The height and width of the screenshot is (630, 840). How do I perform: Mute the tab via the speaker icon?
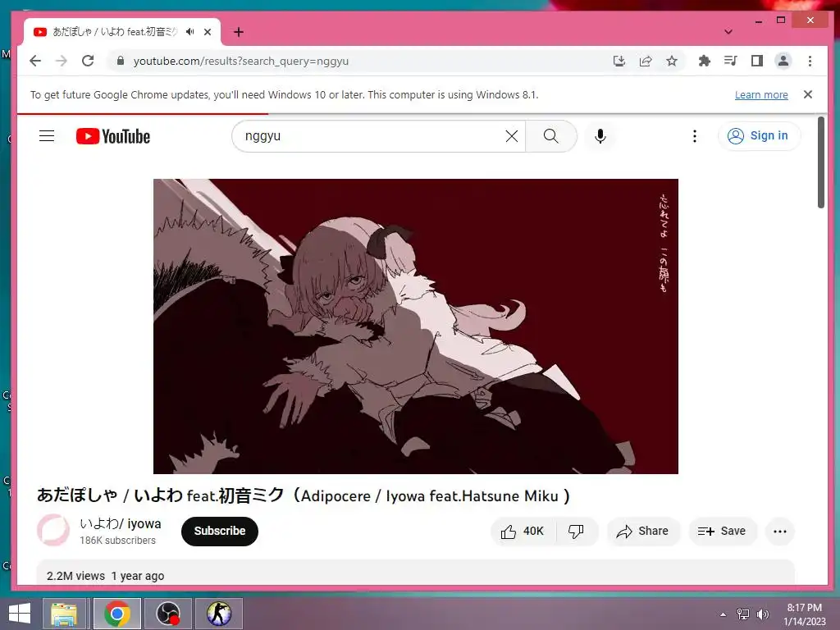pos(189,32)
